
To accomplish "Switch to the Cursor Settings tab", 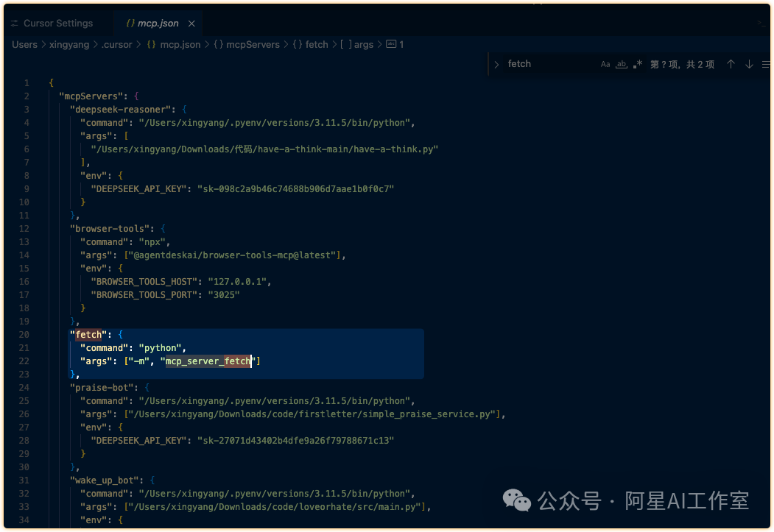I will tap(52, 23).
